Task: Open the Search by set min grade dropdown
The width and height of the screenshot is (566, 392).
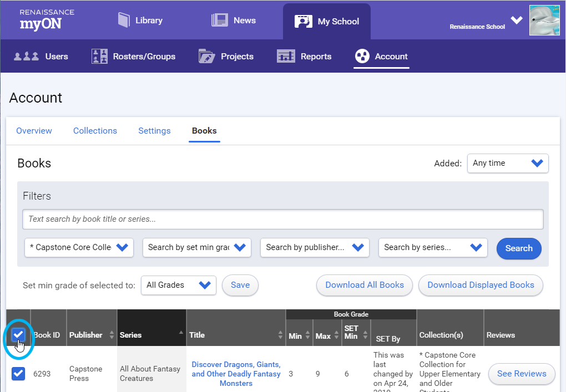Action: [x=197, y=247]
